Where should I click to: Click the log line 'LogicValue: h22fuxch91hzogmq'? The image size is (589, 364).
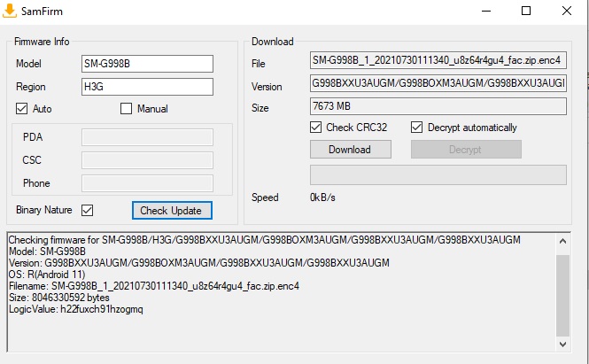pyautogui.click(x=75, y=309)
